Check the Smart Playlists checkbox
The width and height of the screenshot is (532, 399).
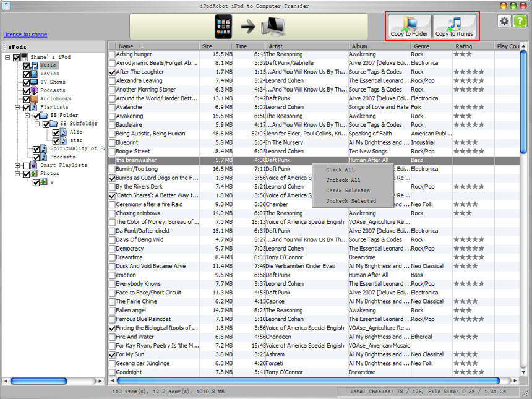coord(26,166)
